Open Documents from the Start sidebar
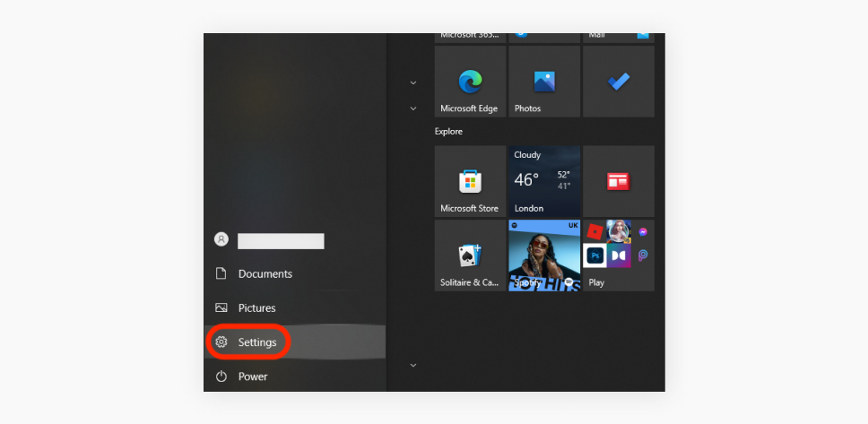The image size is (868, 424). coord(294,274)
